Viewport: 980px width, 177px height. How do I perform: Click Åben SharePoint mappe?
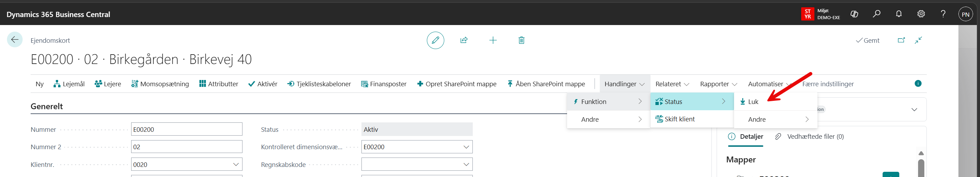point(546,84)
